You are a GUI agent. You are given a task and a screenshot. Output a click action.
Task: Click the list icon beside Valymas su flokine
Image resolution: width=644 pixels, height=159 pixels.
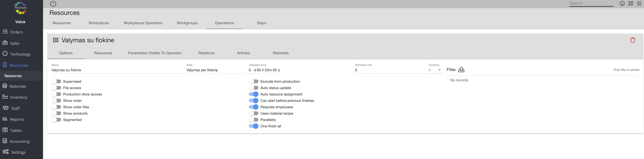click(56, 40)
